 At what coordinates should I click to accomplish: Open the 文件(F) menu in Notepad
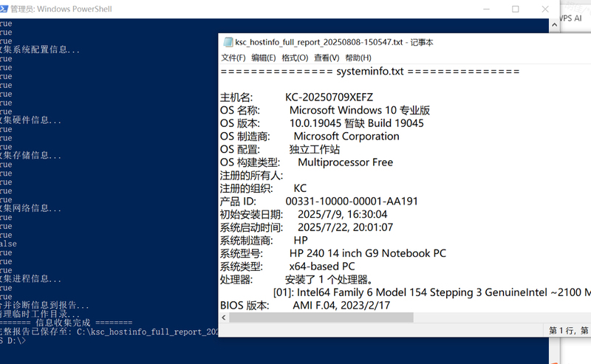[x=233, y=58]
